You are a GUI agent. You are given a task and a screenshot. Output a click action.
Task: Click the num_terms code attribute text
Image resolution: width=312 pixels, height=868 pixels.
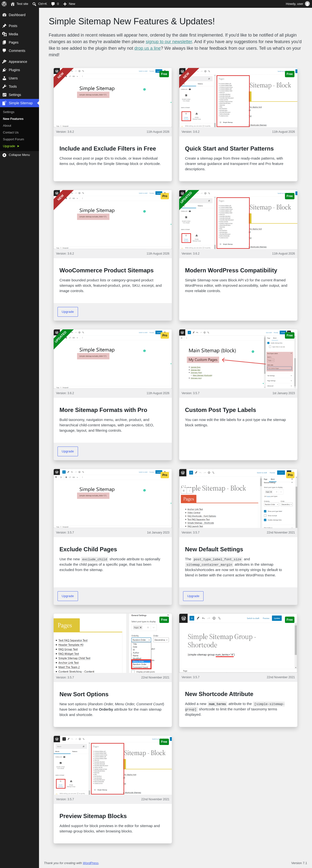(217, 704)
